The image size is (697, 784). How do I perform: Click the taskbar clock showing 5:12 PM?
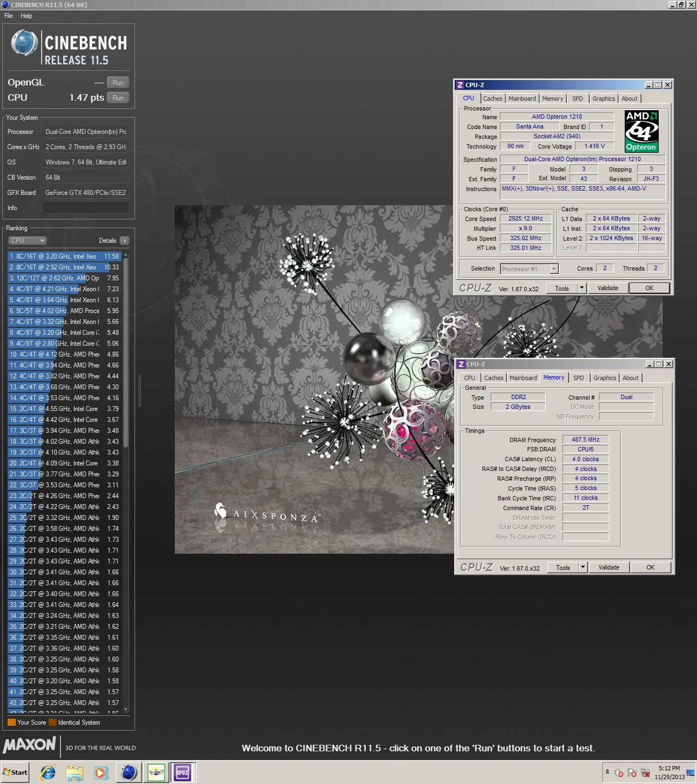point(669,772)
